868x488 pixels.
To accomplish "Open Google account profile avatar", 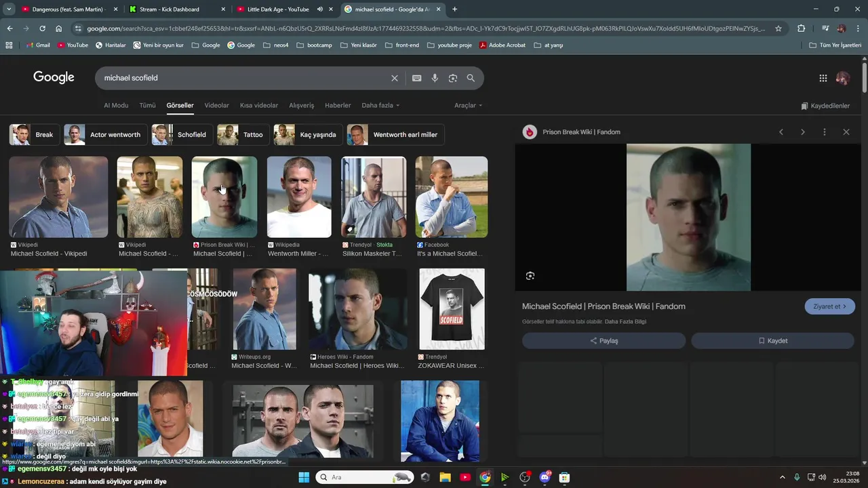I will (x=843, y=78).
